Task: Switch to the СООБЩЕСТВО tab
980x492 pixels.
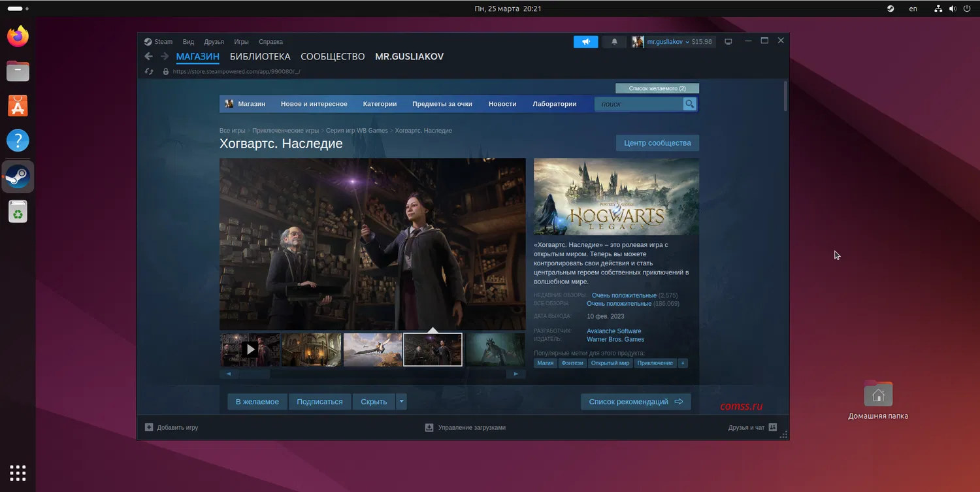Action: (x=333, y=57)
